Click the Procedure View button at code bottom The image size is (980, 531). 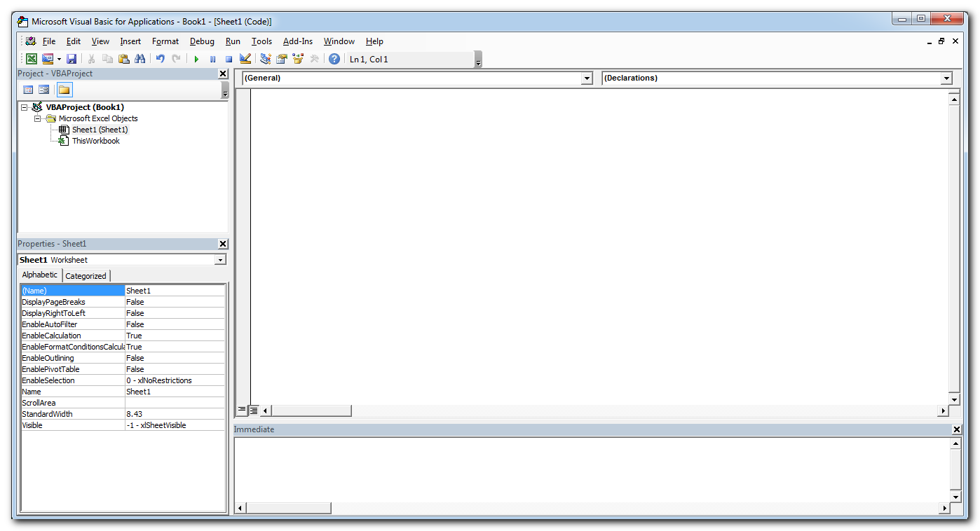click(242, 410)
